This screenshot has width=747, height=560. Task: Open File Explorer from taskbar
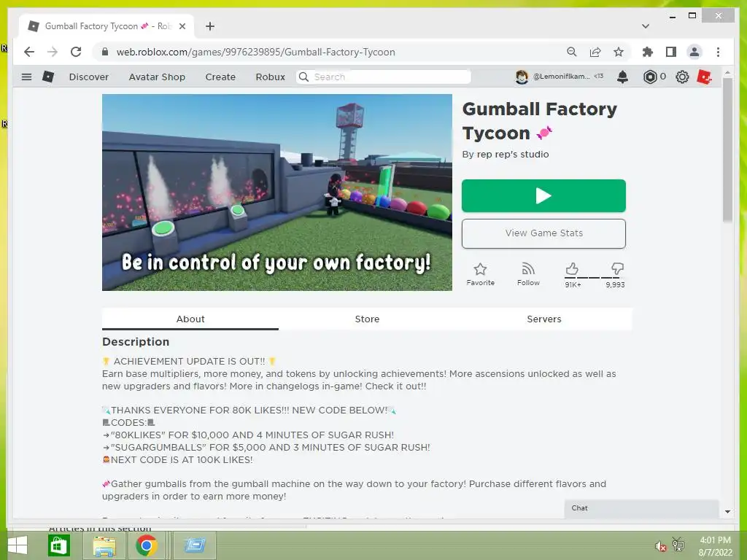(104, 545)
